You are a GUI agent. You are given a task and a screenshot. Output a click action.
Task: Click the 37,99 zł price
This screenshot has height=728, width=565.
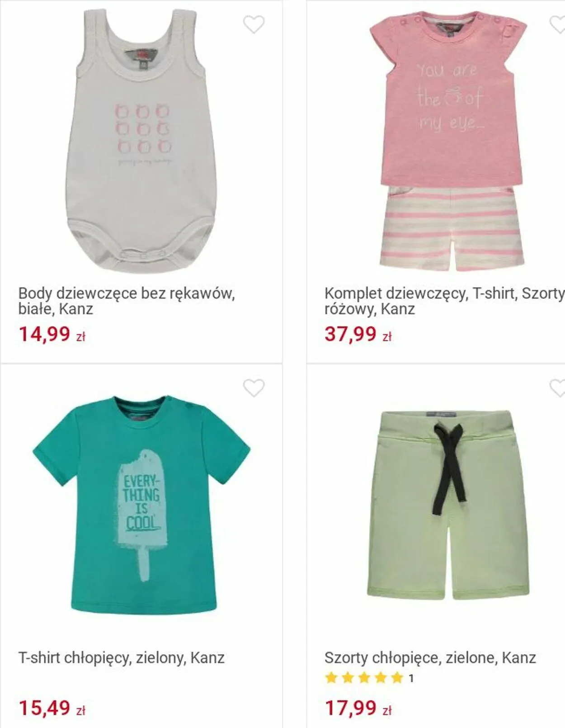(x=358, y=335)
